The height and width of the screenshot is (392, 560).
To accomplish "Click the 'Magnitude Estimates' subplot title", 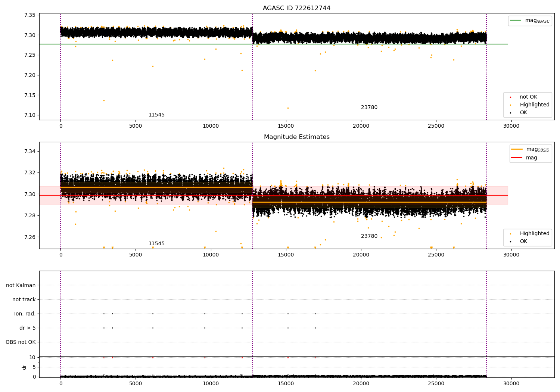I will pyautogui.click(x=296, y=137).
